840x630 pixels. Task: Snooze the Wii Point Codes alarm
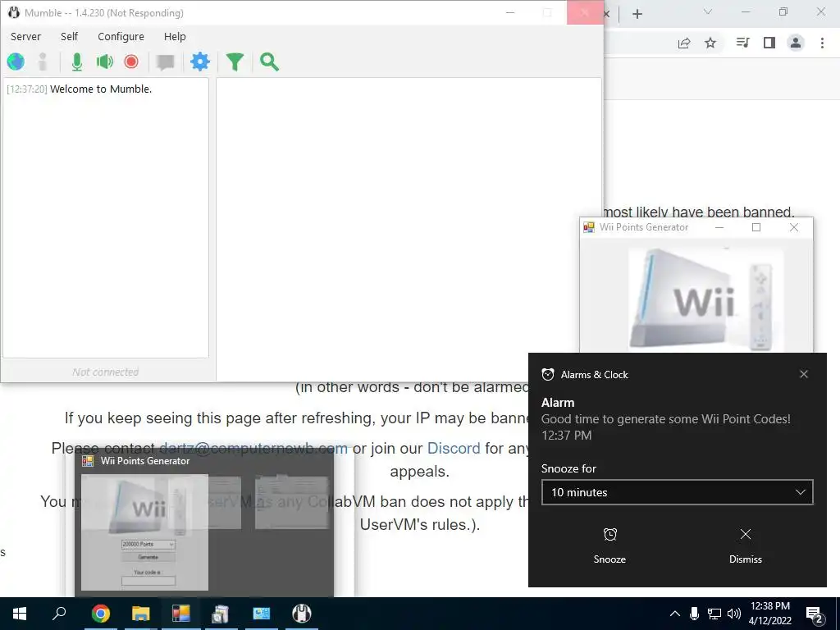[609, 546]
